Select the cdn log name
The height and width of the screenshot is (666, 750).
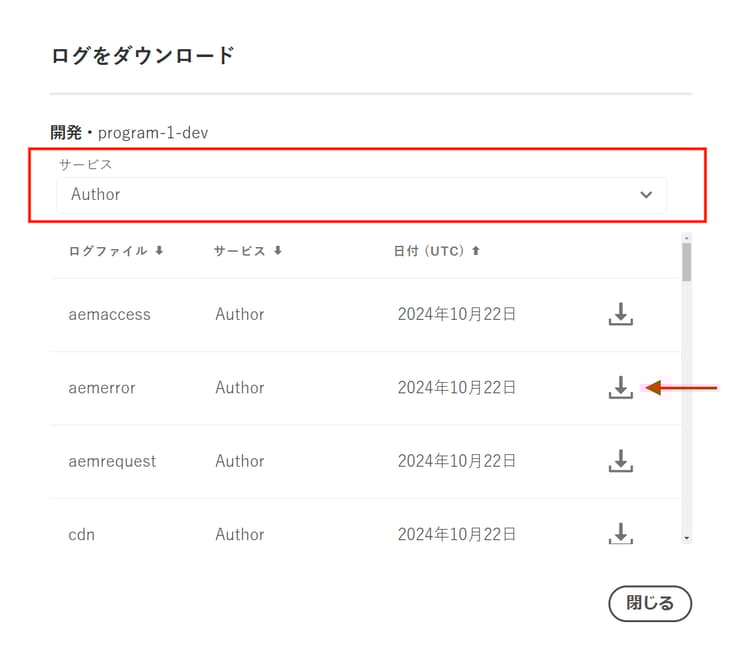pos(82,534)
